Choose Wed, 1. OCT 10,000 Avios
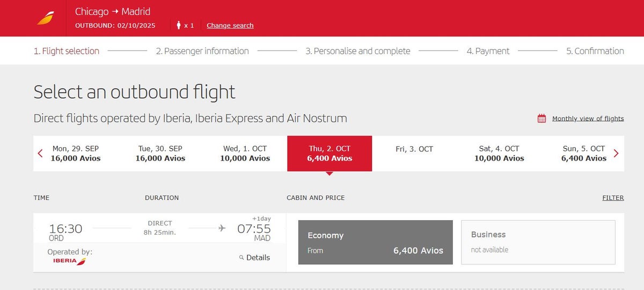The image size is (644, 290). [245, 154]
